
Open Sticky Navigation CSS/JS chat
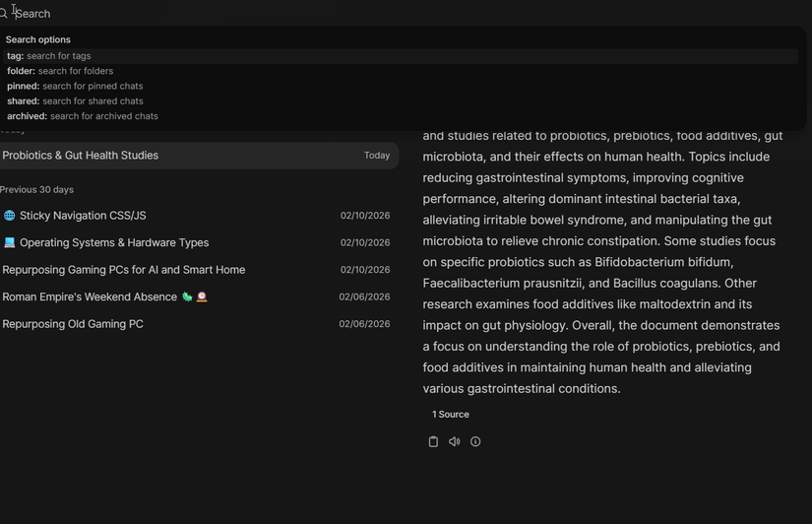pos(199,216)
